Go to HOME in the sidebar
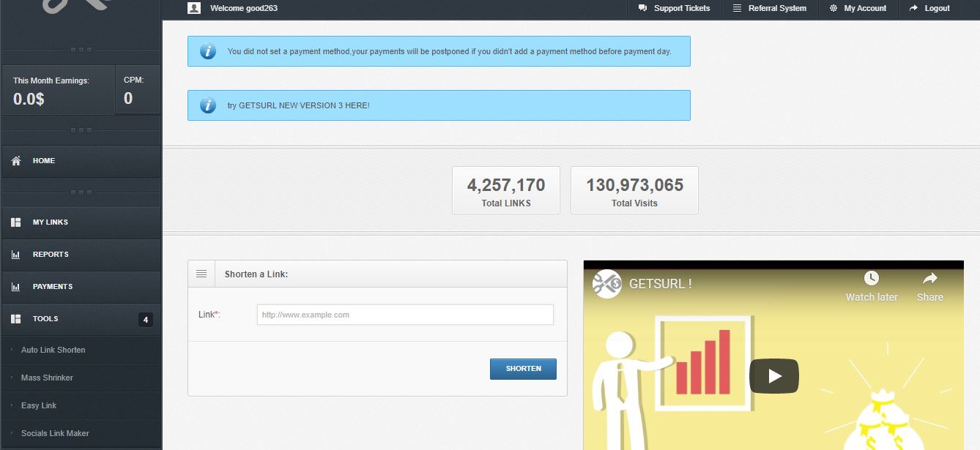Image resolution: width=980 pixels, height=450 pixels. click(81, 161)
